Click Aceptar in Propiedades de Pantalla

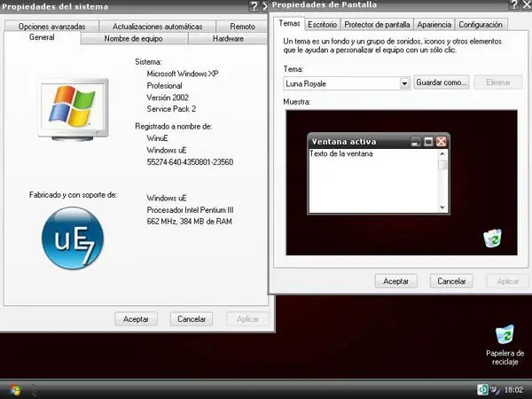click(x=396, y=281)
